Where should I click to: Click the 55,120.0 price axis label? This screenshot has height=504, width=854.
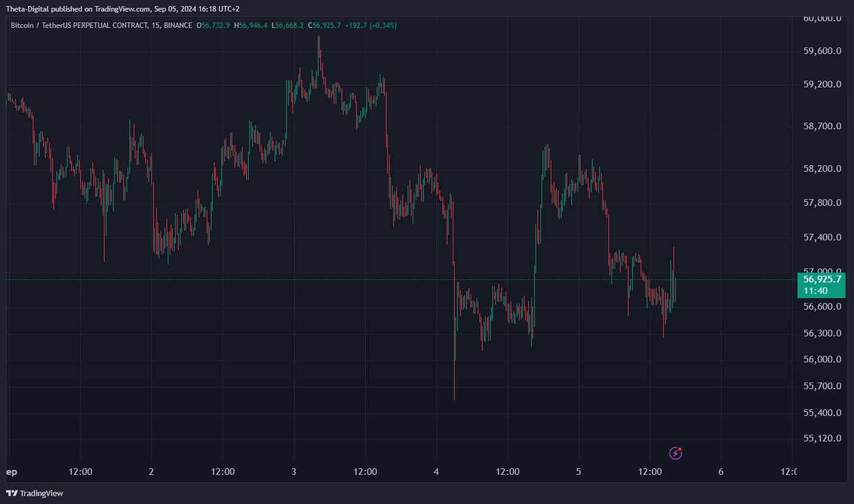click(x=822, y=438)
